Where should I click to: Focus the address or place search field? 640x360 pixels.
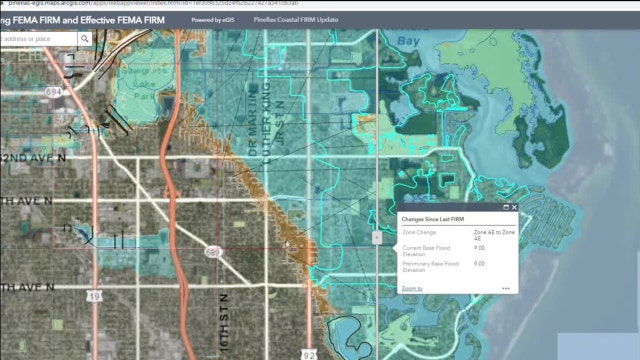tap(38, 39)
